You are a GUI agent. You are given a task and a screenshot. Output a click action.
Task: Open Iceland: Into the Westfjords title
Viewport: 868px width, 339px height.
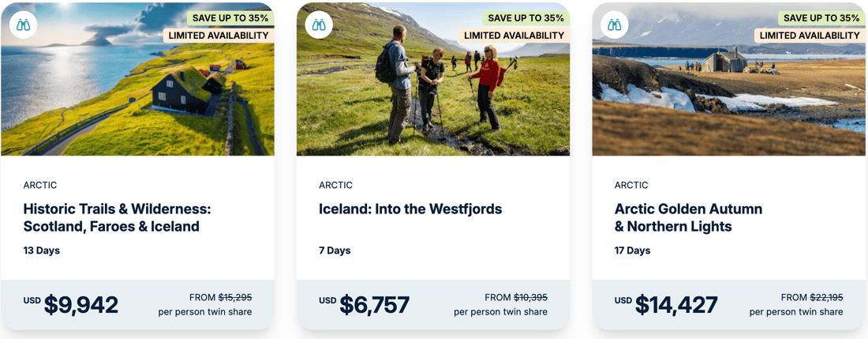410,209
